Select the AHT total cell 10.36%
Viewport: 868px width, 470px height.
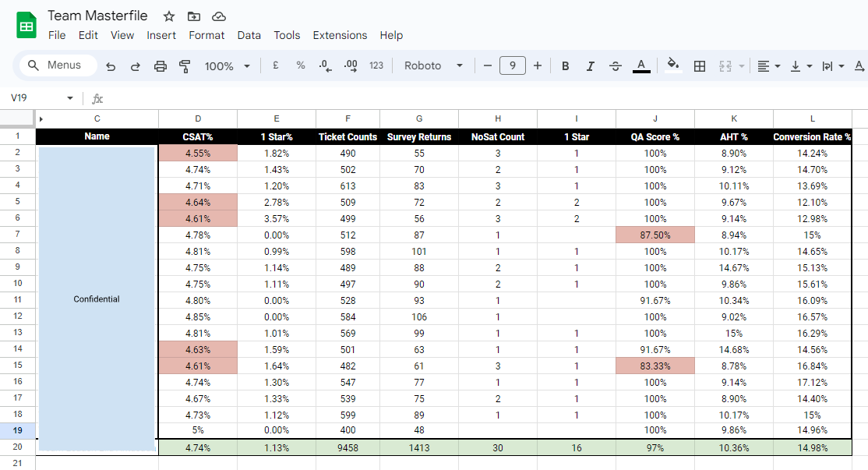tap(733, 448)
